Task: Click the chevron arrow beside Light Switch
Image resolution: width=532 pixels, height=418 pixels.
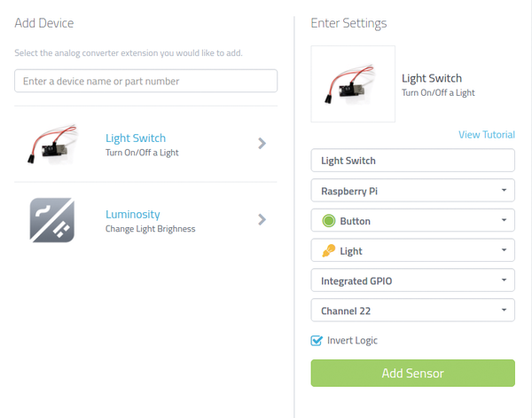Action: coord(262,143)
